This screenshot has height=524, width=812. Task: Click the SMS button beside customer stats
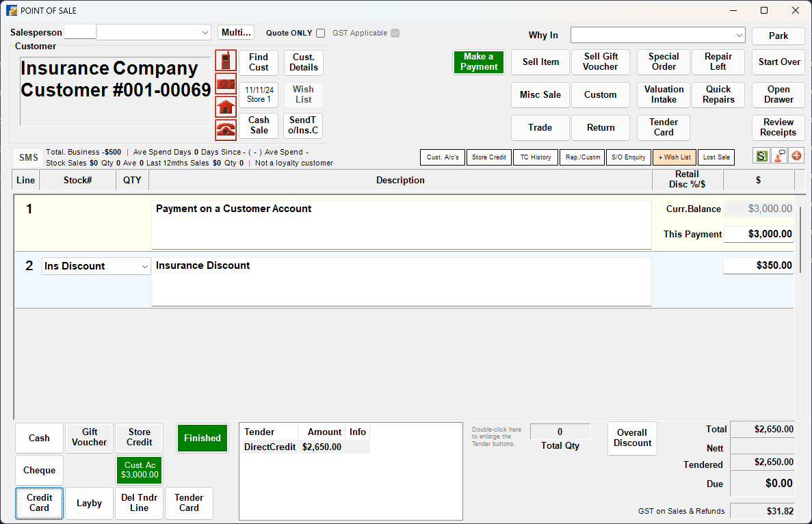click(27, 157)
